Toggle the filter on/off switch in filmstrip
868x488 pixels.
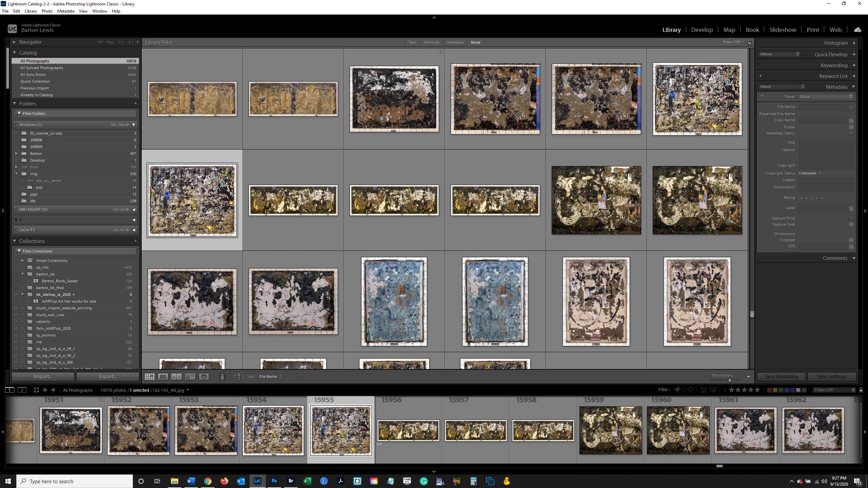pos(861,390)
